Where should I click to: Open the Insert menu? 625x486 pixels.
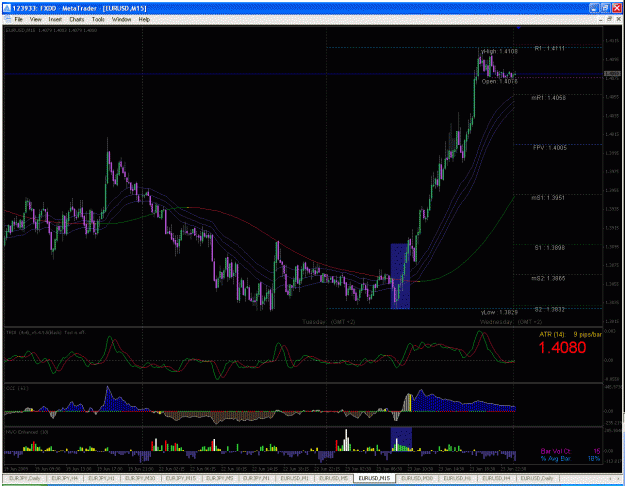tap(55, 19)
